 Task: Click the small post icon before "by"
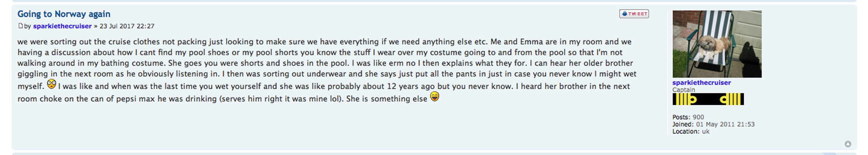click(20, 26)
